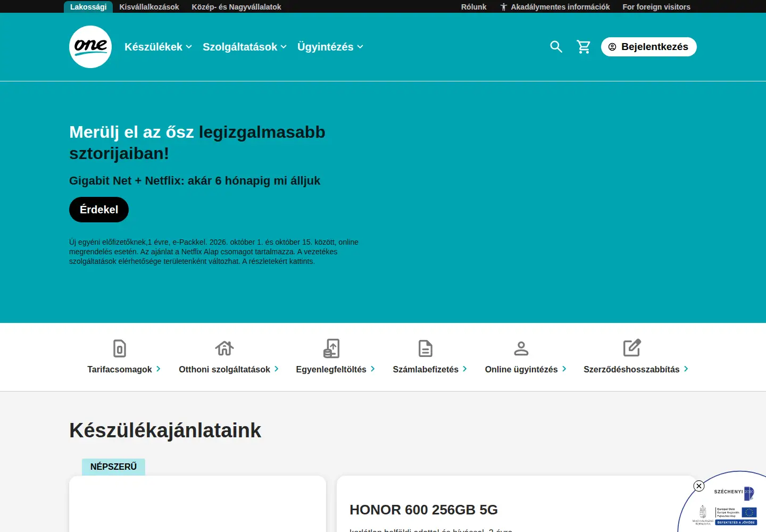Click the Egyenlegfeltöltés top-up icon

point(331,348)
